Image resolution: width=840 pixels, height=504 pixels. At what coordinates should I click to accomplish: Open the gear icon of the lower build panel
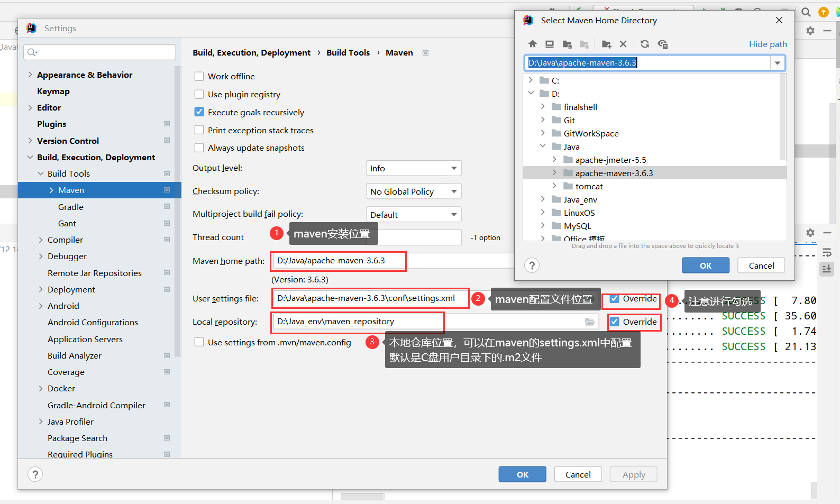point(810,233)
